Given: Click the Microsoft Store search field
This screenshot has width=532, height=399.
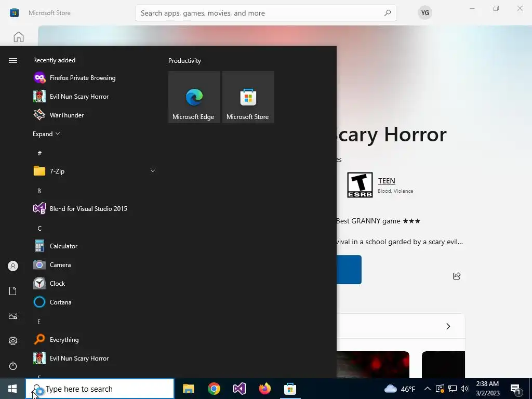Looking at the screenshot, I should [x=265, y=13].
